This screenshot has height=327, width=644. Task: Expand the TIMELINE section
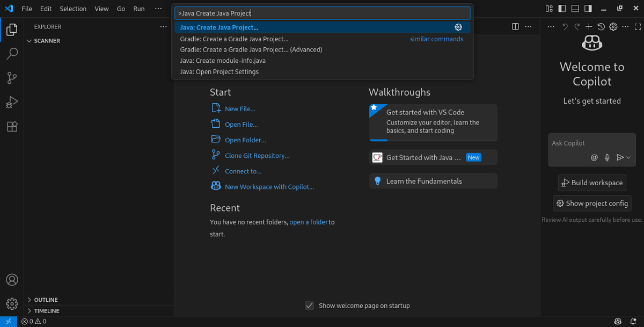pyautogui.click(x=100, y=311)
